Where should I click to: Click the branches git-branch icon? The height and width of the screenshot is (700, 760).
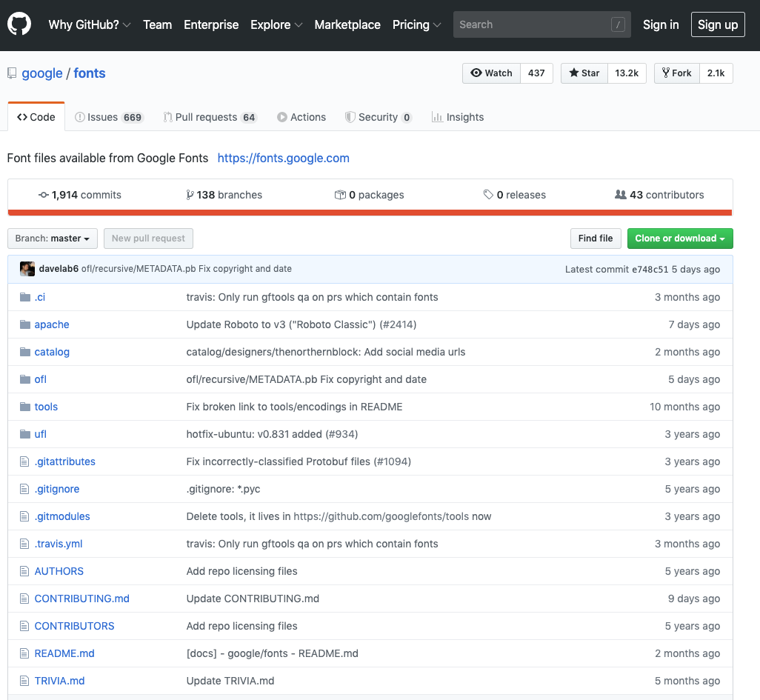click(x=190, y=195)
